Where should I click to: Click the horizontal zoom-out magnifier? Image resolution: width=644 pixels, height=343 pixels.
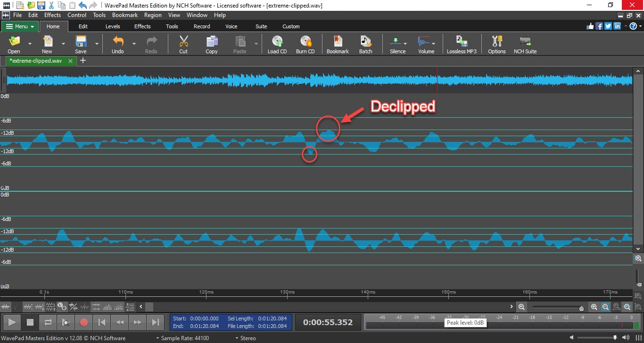(x=521, y=307)
